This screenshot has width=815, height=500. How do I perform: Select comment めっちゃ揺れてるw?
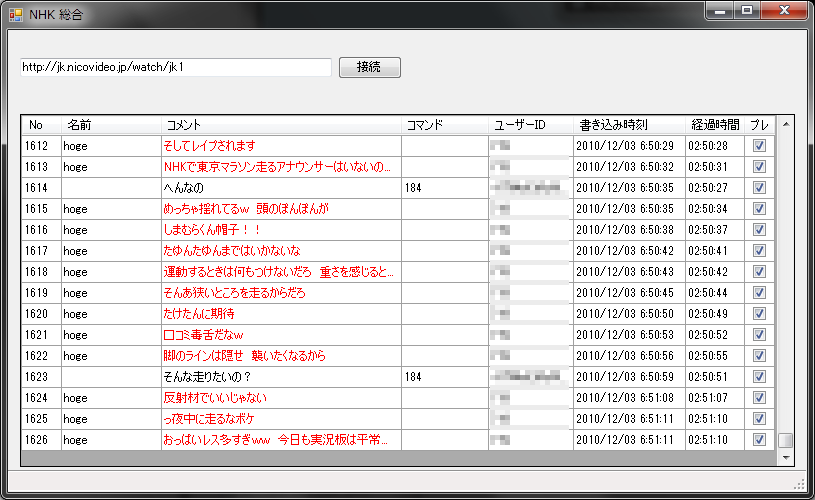(x=246, y=209)
